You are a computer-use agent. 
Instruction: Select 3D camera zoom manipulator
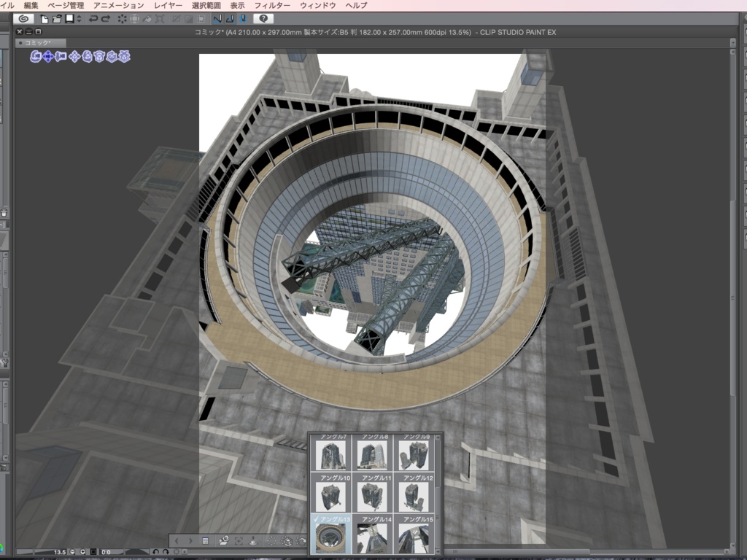[x=61, y=57]
